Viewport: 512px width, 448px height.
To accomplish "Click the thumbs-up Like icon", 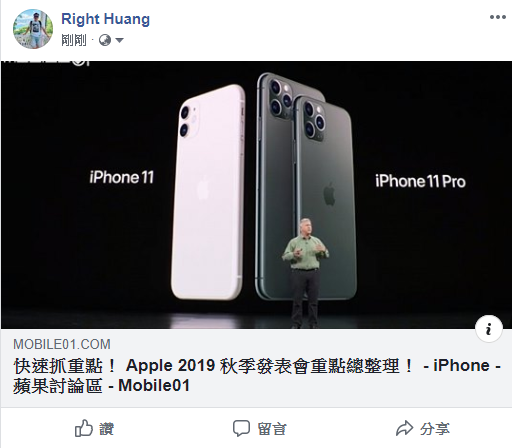I will pos(83,428).
